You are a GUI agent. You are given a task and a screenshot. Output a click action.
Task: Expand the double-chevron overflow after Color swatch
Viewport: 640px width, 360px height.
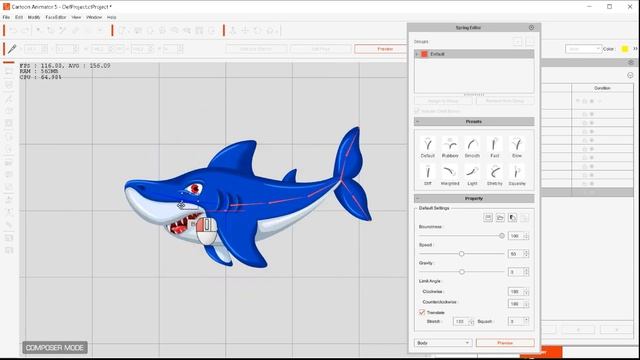(x=636, y=49)
